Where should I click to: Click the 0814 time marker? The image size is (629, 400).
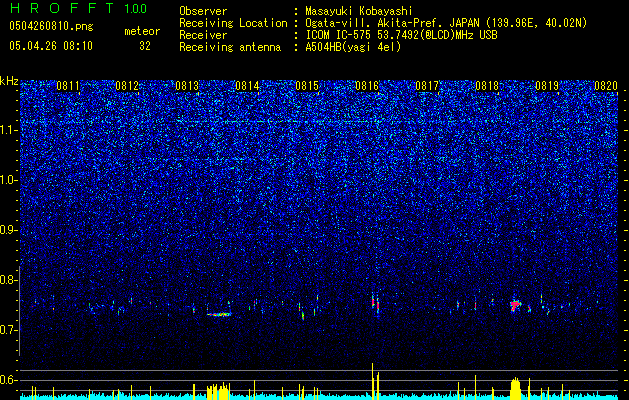247,86
